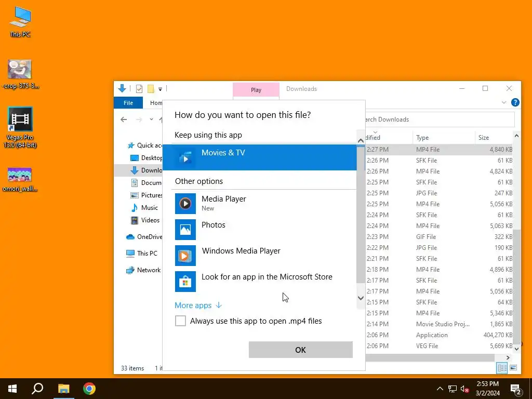
Task: Pick the Photos app icon
Action: pyautogui.click(x=185, y=229)
